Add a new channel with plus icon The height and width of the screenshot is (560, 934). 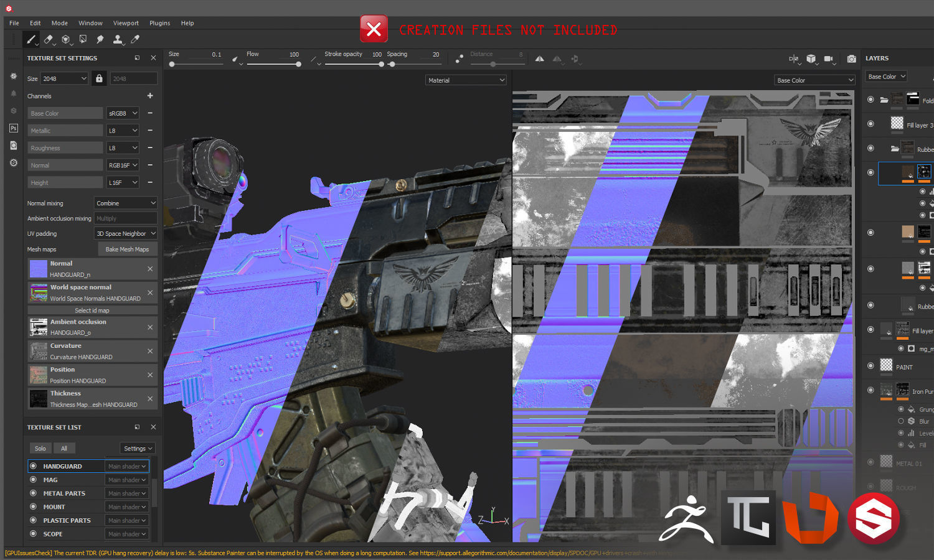pos(150,96)
